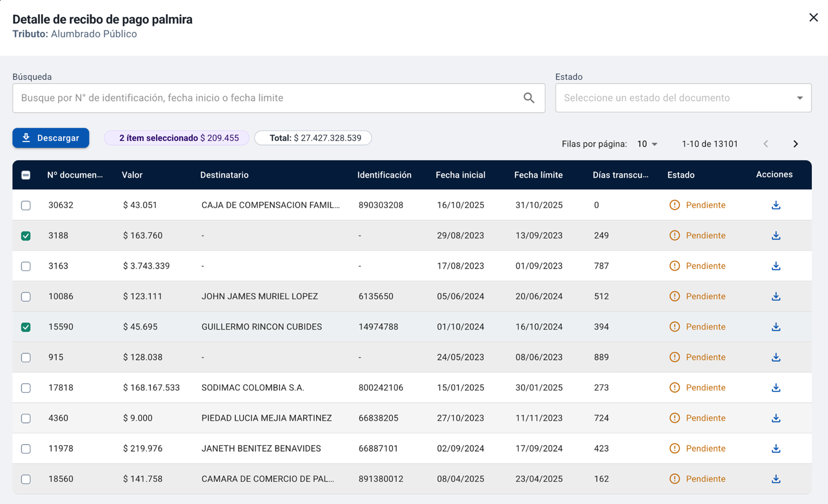828x504 pixels.
Task: Click the 2 ítem seleccionado chip
Action: [x=177, y=138]
